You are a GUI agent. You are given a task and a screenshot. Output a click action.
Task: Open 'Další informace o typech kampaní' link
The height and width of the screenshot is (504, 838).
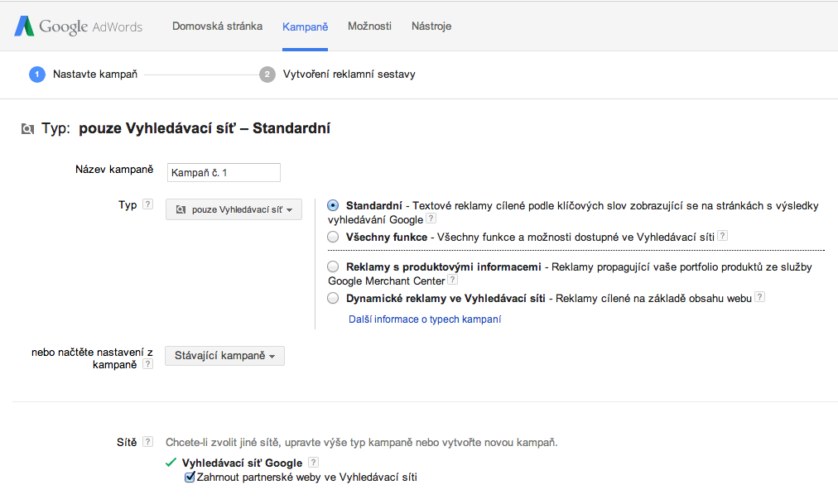tap(425, 319)
